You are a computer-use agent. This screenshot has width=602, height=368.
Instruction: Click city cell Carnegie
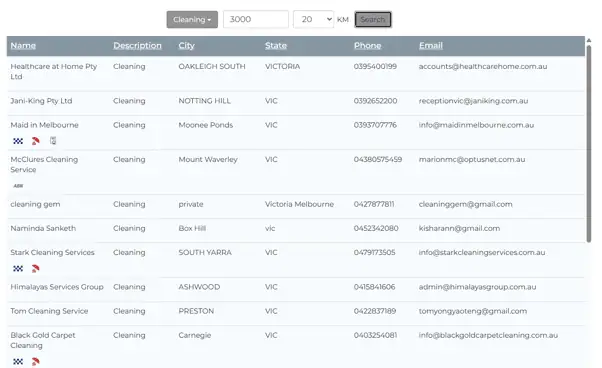pyautogui.click(x=195, y=335)
